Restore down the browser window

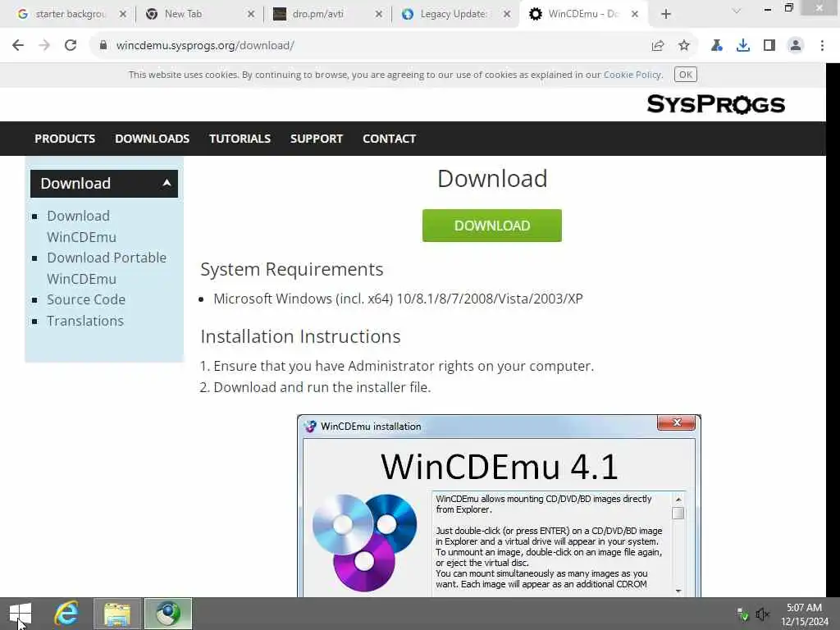788,8
